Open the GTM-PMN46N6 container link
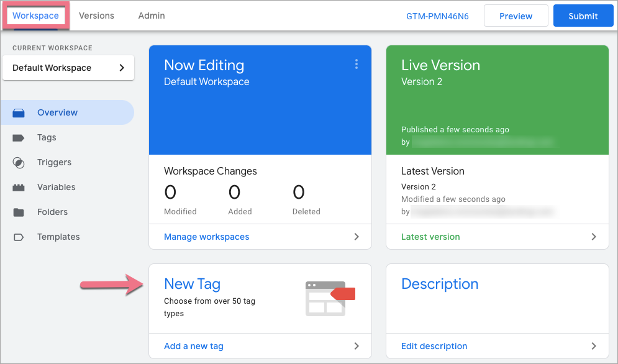 coord(437,16)
